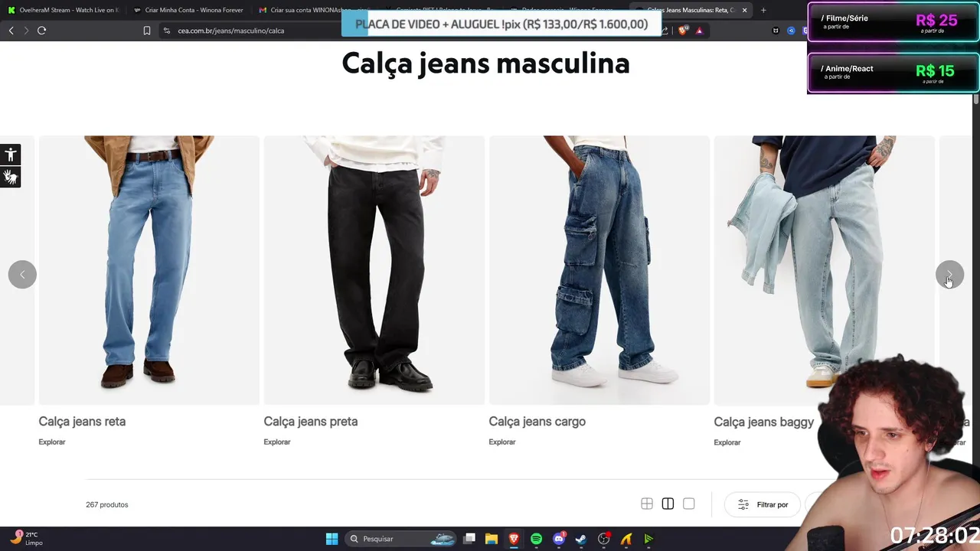Open a new browser tab
Viewport: 980px width, 551px height.
763,10
